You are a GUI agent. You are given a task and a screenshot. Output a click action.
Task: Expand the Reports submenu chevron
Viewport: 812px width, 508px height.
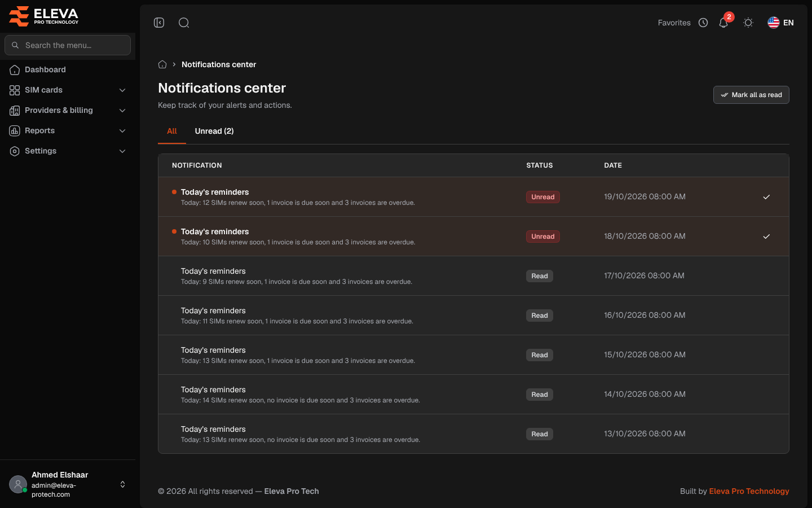[122, 131]
